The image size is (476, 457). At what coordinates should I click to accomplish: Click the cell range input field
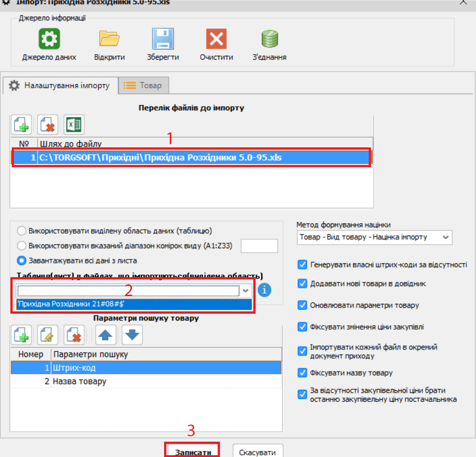click(259, 246)
